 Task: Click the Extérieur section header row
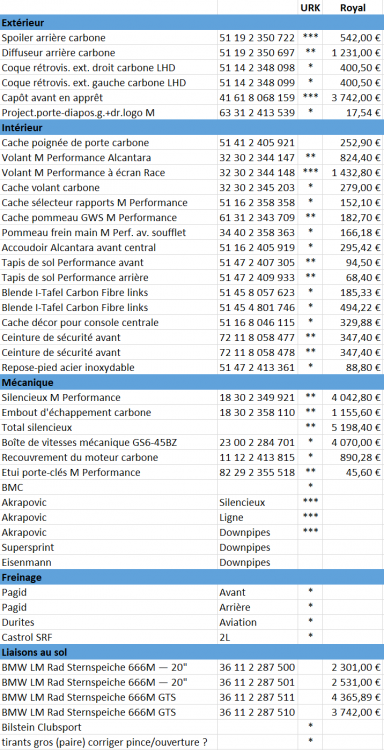(x=192, y=22)
